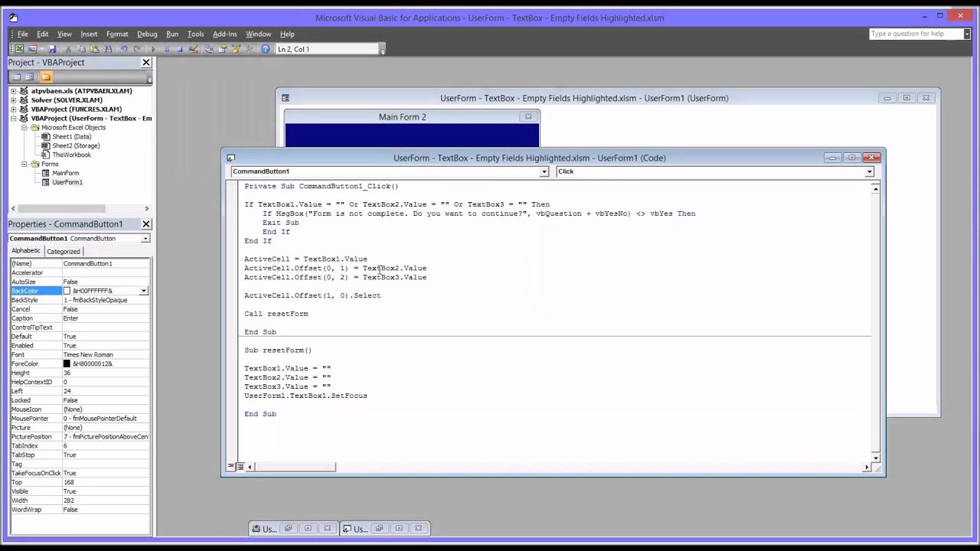Select UserForm1 in project tree
The width and height of the screenshot is (980, 551).
tap(67, 183)
